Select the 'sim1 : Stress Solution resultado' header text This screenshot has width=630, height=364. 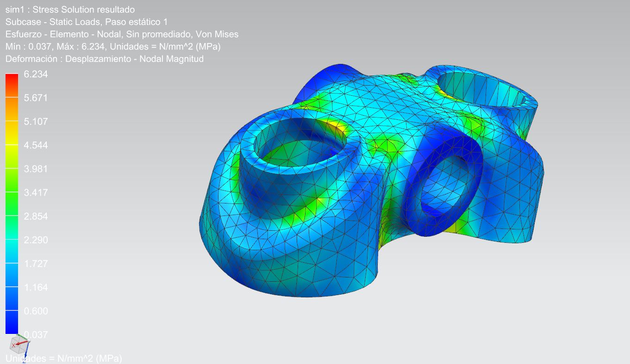(x=70, y=10)
